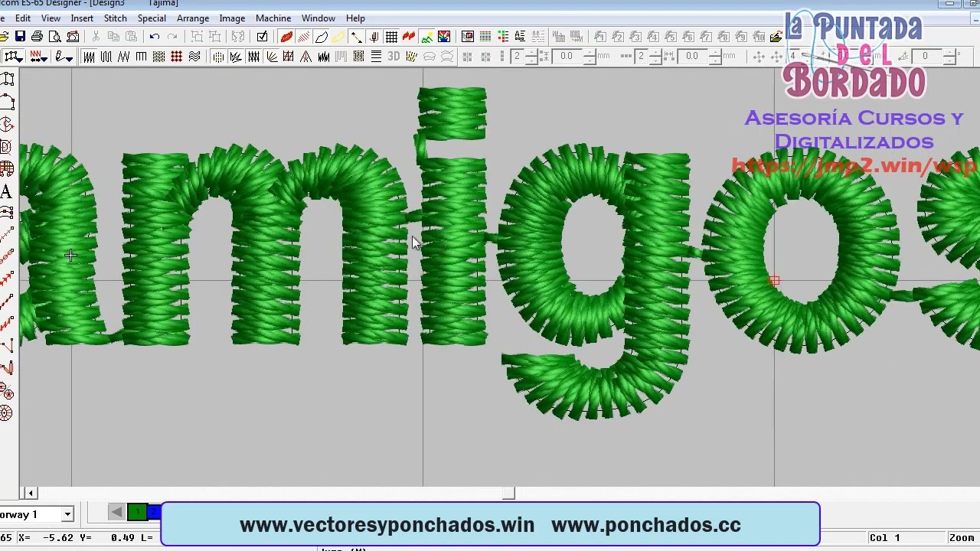The height and width of the screenshot is (551, 980).
Task: Open the Edit menu
Action: point(23,18)
